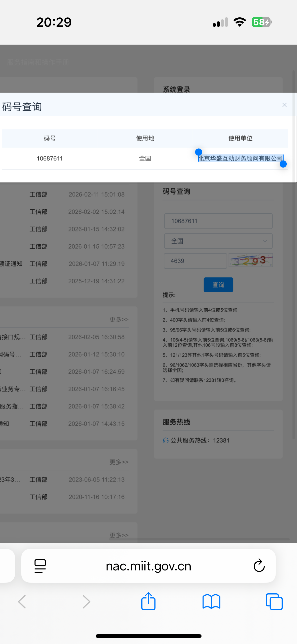This screenshot has width=297, height=644.
Task: Tap the nac.miit.gov.cn address bar
Action: pos(148,566)
